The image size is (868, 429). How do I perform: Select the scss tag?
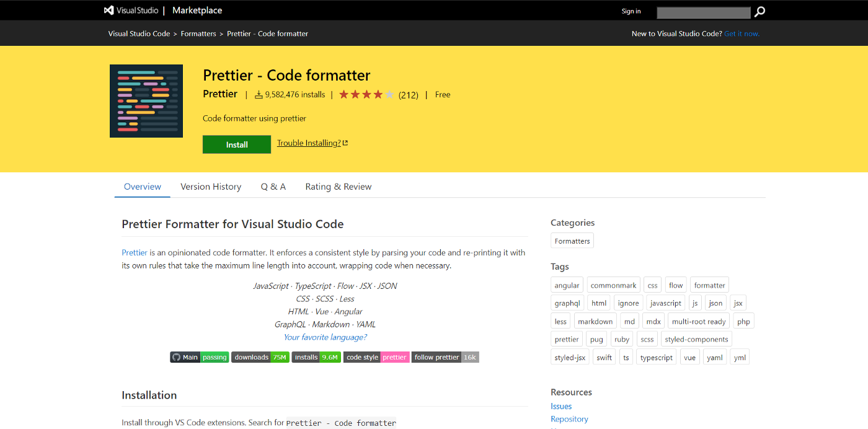click(647, 339)
